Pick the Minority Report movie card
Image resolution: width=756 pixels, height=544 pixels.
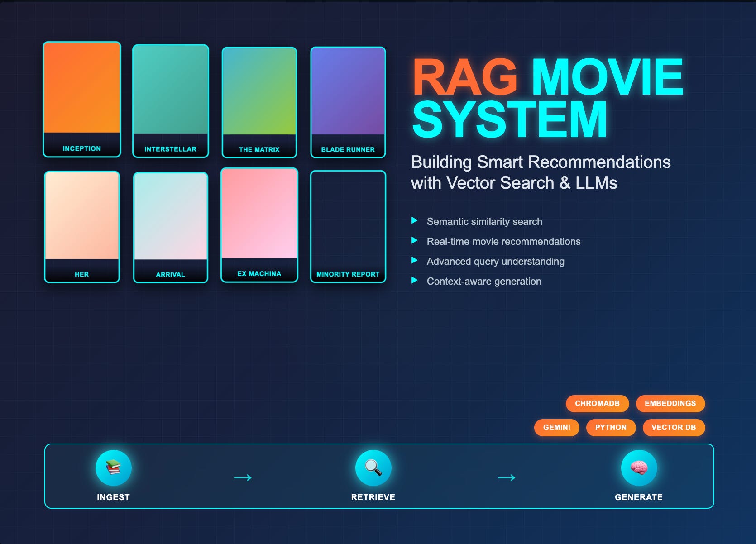[348, 227]
